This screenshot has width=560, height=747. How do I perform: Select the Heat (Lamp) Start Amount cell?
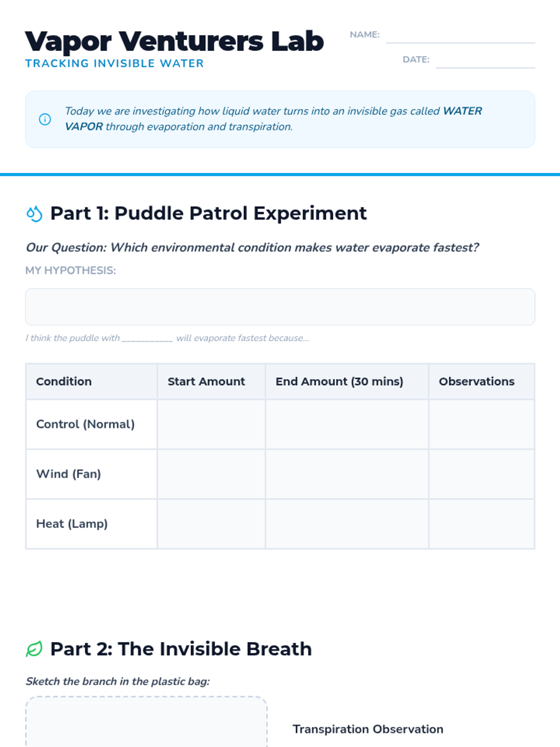pos(211,524)
